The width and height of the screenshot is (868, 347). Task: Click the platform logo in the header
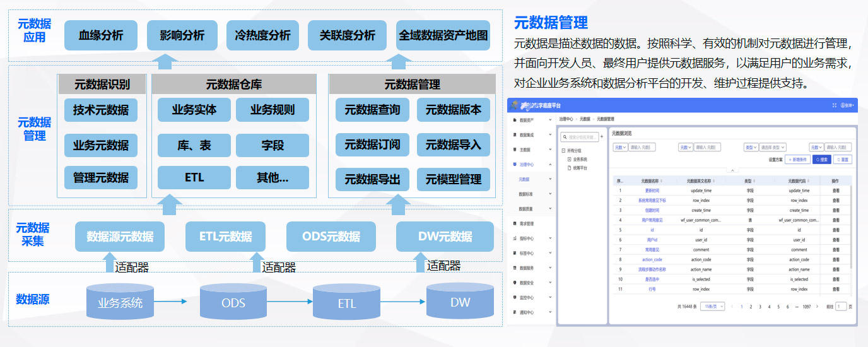(515, 105)
